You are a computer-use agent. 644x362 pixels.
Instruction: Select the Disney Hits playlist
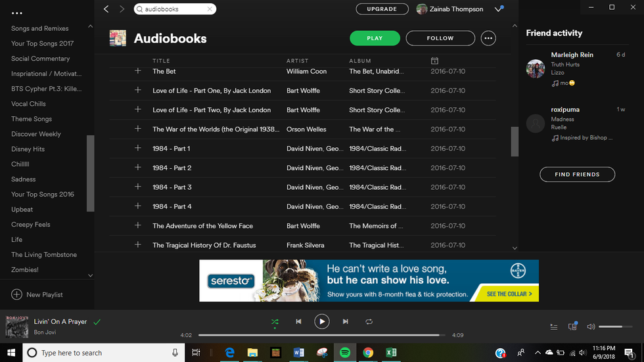[x=28, y=149]
